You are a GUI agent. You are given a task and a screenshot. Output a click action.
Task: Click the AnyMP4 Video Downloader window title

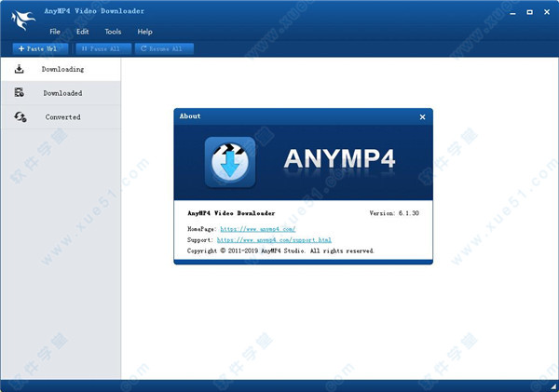[94, 11]
